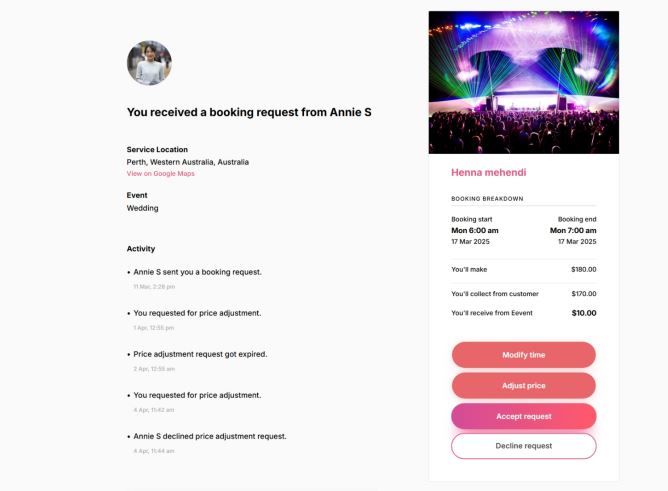Open the concert event thumbnail image

(524, 82)
